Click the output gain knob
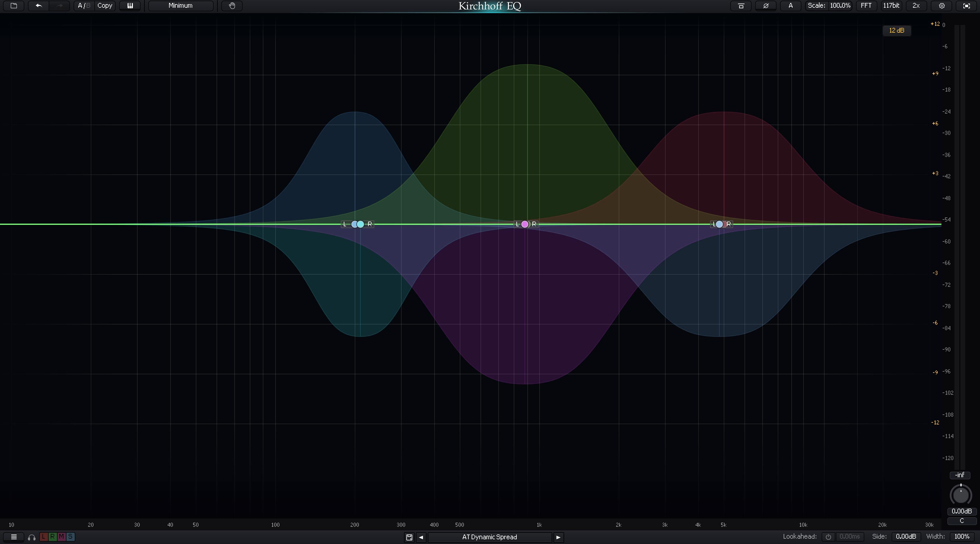The image size is (980, 544). click(x=961, y=495)
